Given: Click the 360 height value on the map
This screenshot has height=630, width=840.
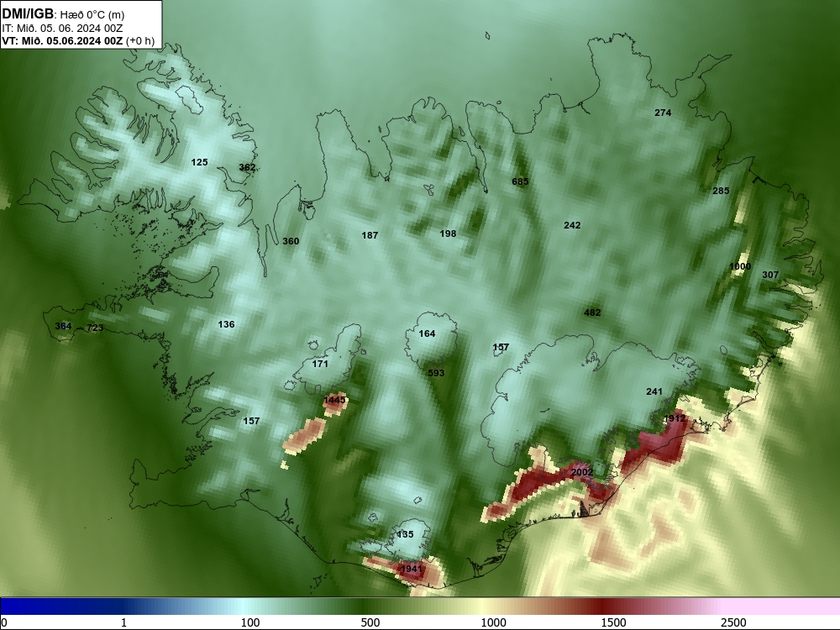Looking at the screenshot, I should pos(291,241).
